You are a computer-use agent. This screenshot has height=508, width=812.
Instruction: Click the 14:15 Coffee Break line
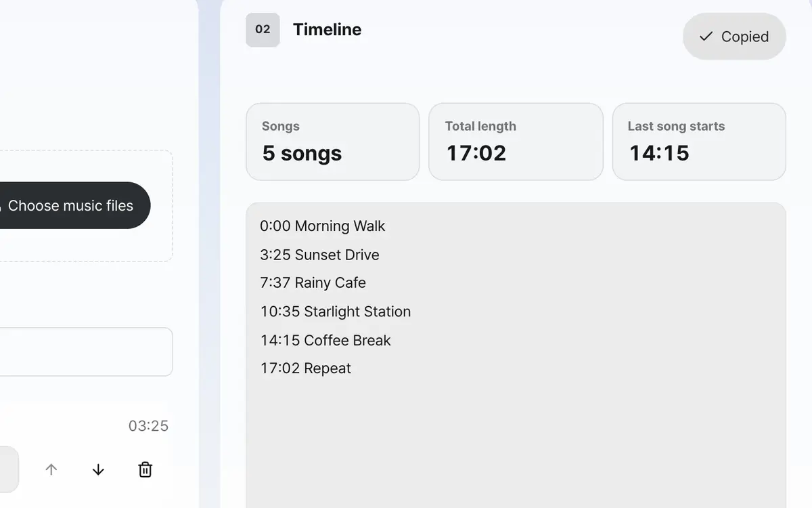[325, 340]
